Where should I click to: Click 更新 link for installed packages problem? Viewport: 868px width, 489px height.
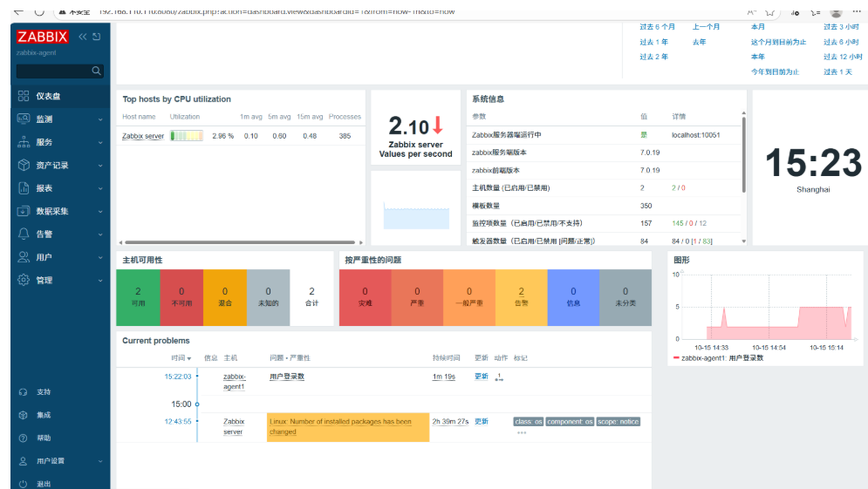[x=481, y=422]
